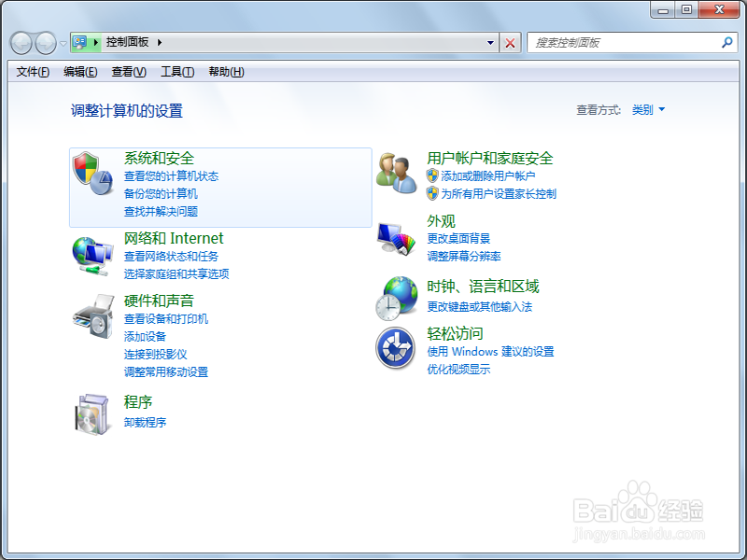This screenshot has width=747, height=560.
Task: Click the Clock, Language and Region globe icon
Action: tap(396, 298)
